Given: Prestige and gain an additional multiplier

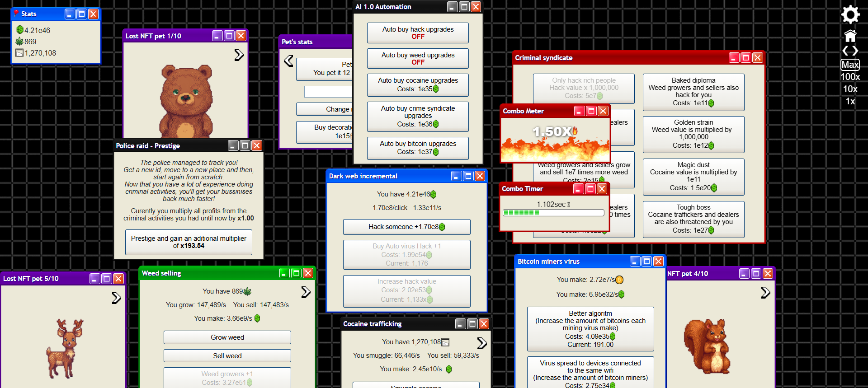Looking at the screenshot, I should tap(189, 242).
